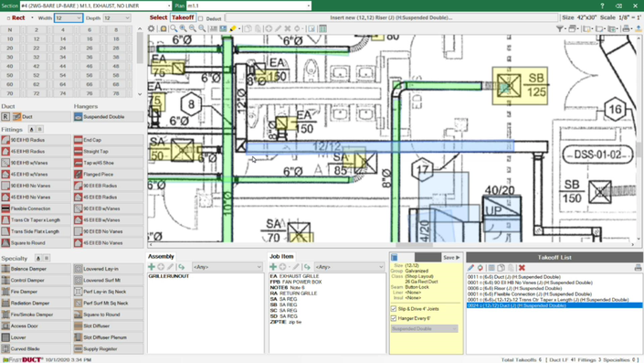Screen dimensions: 644x363
Task: Select ZIPTIE zip tie job item
Action: tap(285, 322)
